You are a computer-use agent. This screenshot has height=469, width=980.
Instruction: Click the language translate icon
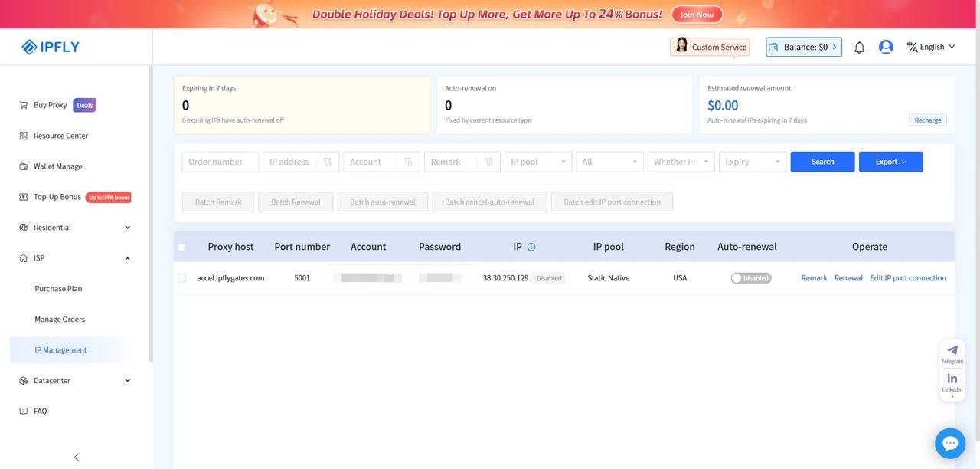(912, 47)
